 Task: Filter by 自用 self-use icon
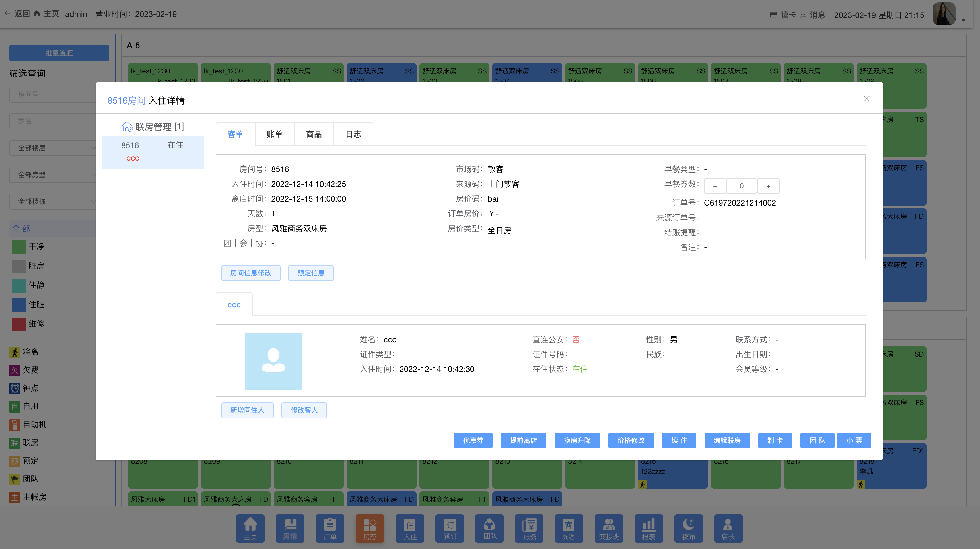tap(15, 407)
